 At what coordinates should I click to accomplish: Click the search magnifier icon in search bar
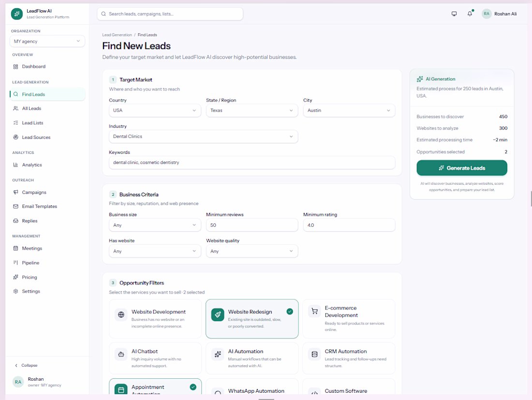[x=103, y=14]
